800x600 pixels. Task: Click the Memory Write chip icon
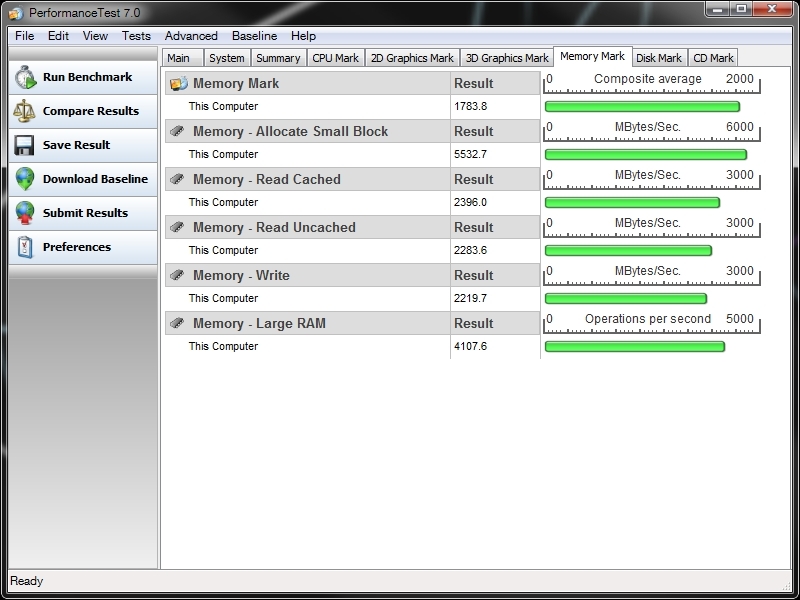click(177, 275)
